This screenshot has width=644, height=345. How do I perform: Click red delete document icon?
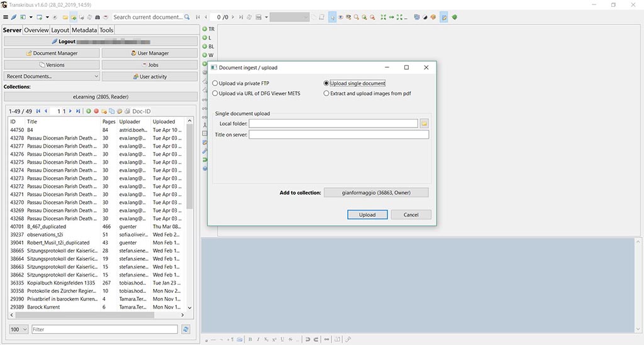tap(96, 111)
